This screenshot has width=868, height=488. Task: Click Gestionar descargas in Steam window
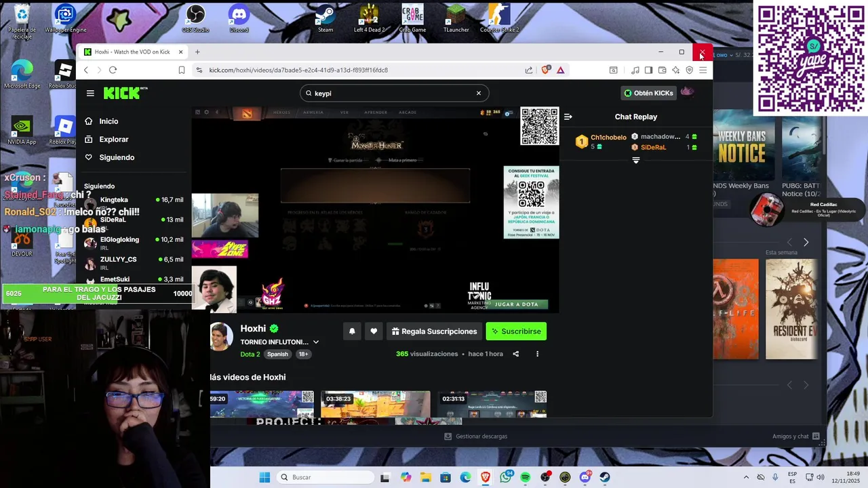point(475,436)
